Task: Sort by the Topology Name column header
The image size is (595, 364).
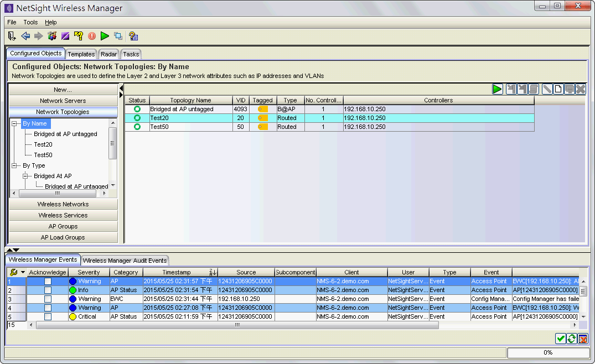Action: point(190,100)
